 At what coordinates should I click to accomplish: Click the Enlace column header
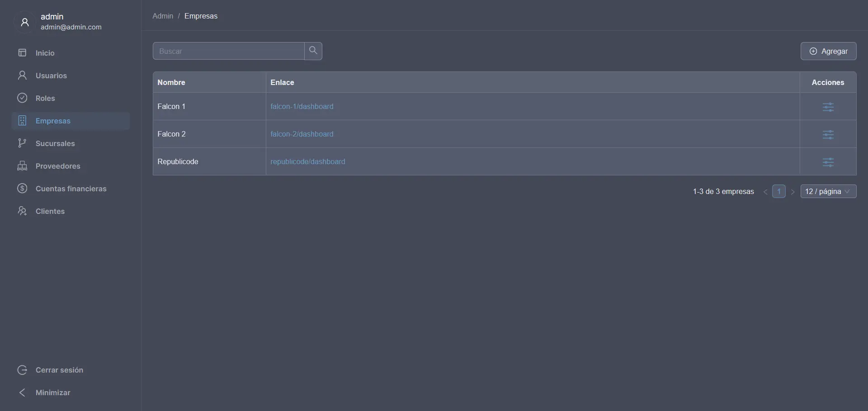click(533, 82)
